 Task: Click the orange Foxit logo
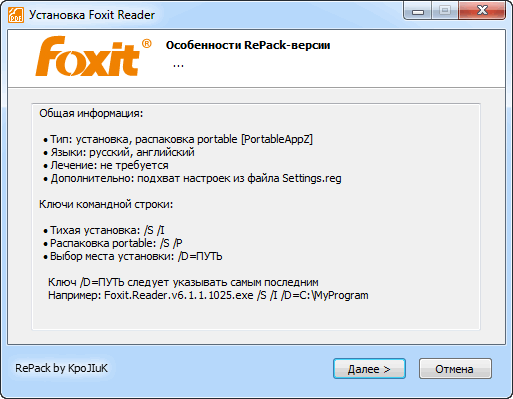[x=87, y=56]
